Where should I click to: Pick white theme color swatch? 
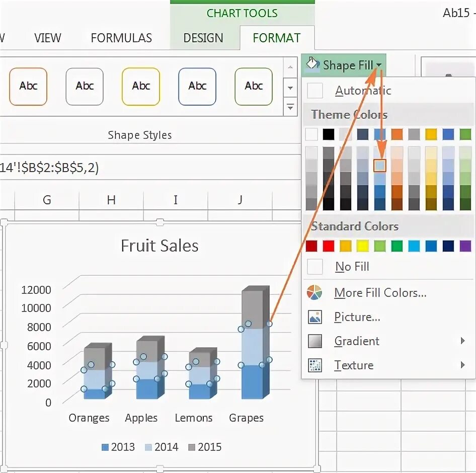(311, 134)
